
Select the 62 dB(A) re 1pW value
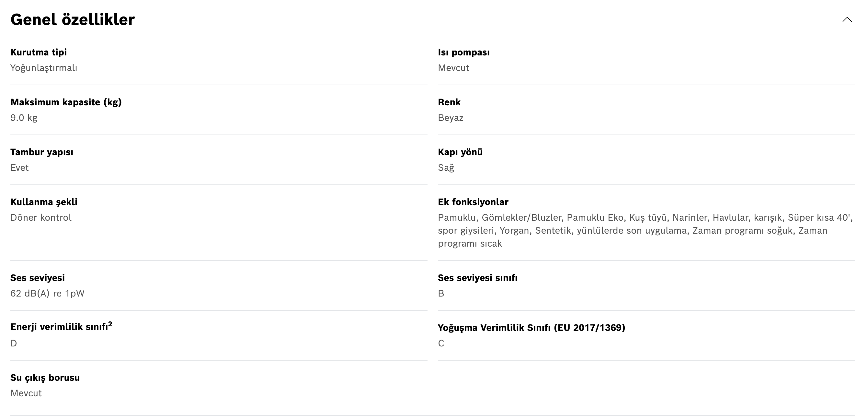tap(47, 293)
